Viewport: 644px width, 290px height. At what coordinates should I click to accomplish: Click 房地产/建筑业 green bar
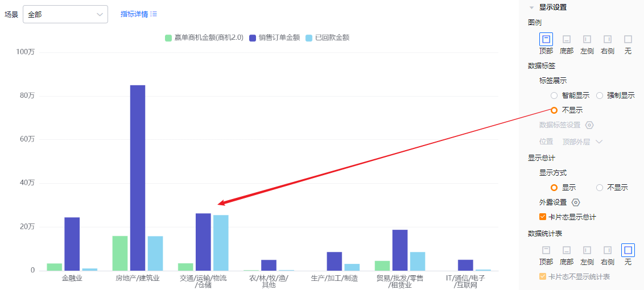pos(120,254)
